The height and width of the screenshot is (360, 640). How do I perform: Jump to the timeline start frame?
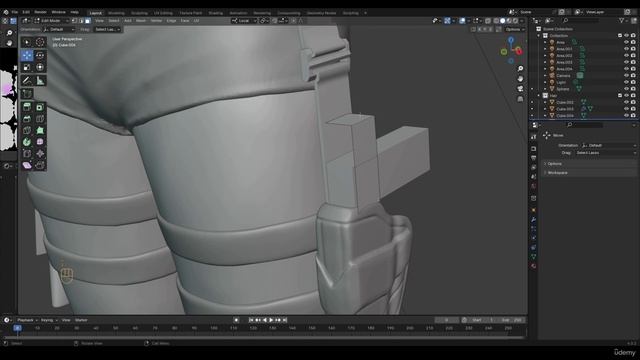click(251, 320)
